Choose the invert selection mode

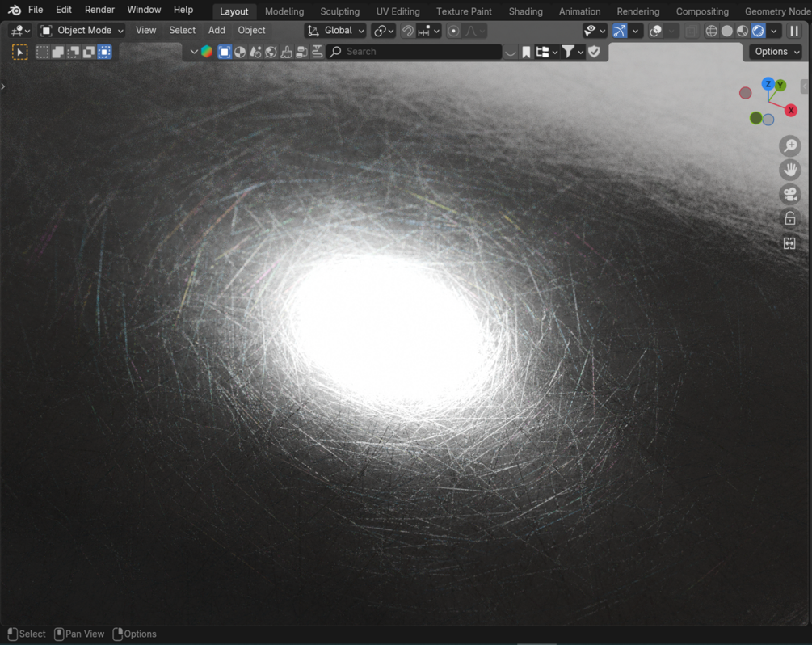click(x=89, y=52)
